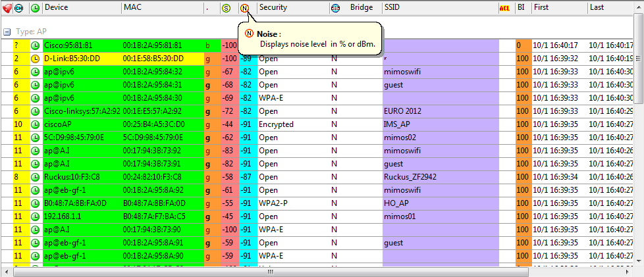Click the WPA2-P security cell
Viewport: 644px width, 277px height.
[293, 203]
